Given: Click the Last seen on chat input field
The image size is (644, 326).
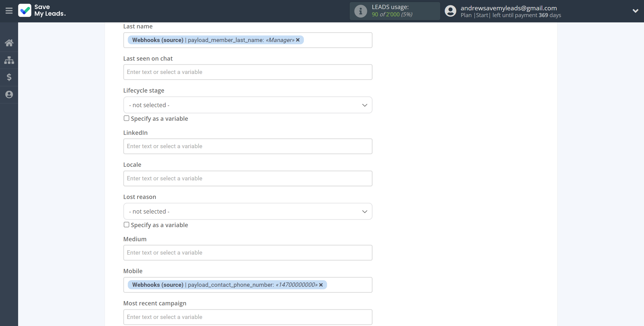Looking at the screenshot, I should pos(248,72).
